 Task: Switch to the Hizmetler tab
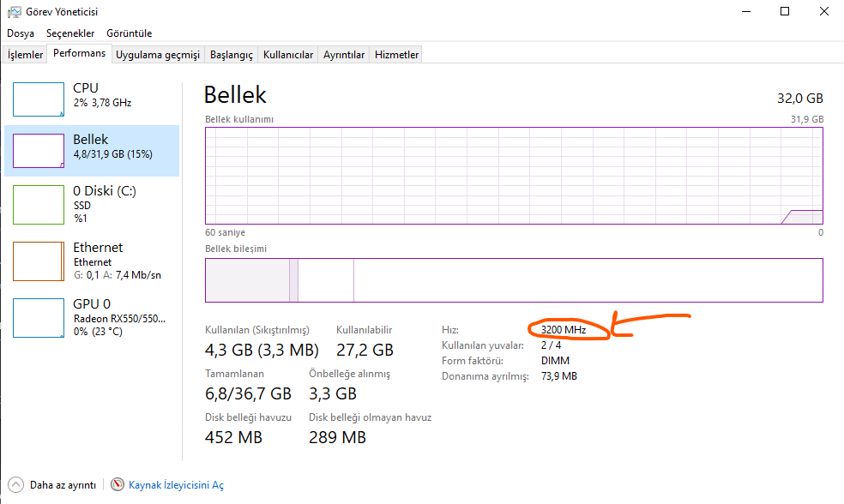pos(396,55)
